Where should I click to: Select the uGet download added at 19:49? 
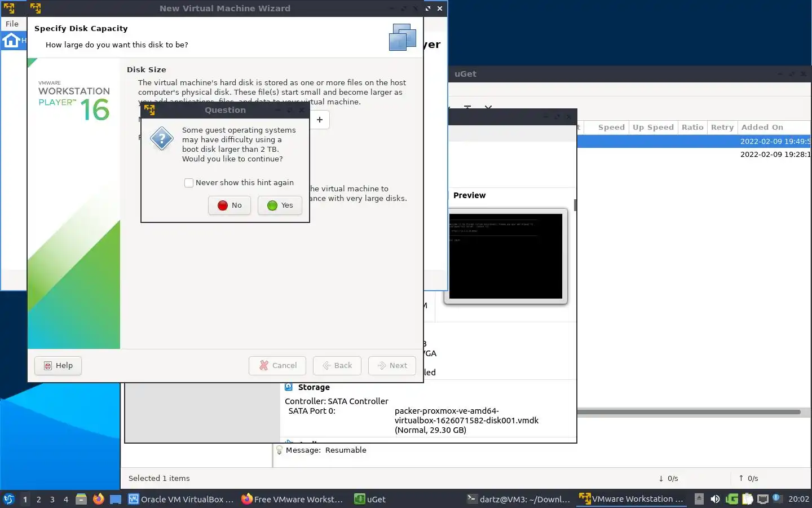694,142
